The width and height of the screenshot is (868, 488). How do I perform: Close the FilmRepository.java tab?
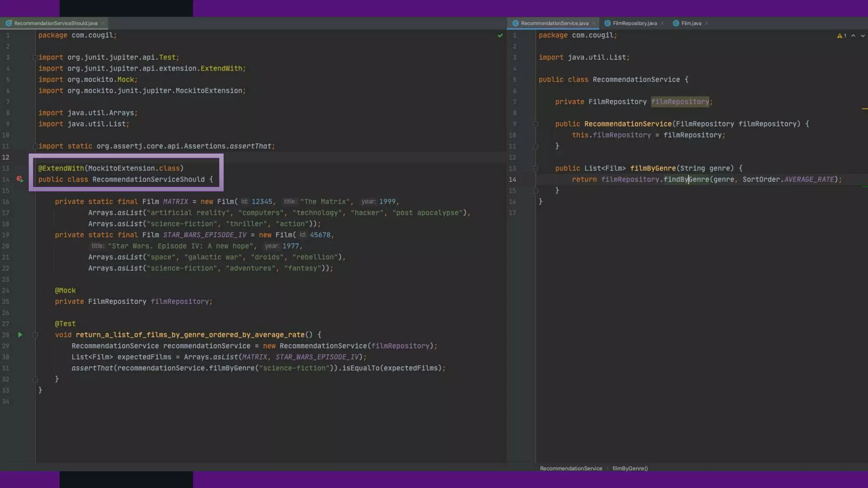click(x=662, y=23)
